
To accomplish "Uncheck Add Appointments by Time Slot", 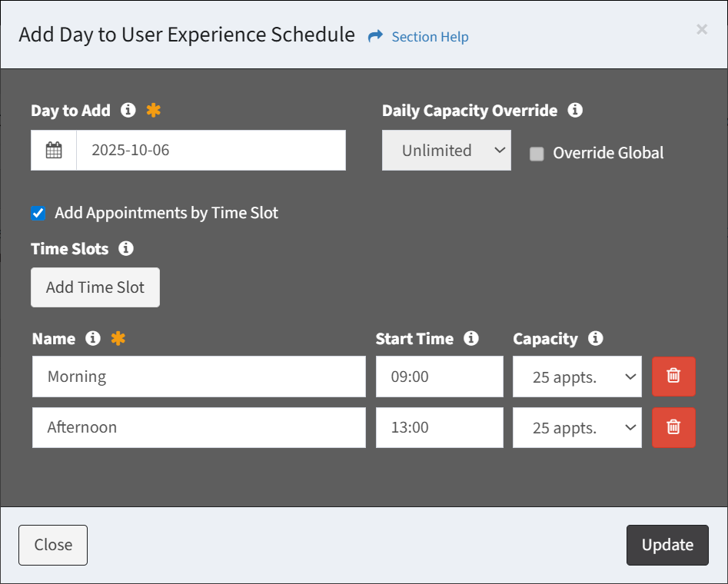I will (x=38, y=214).
